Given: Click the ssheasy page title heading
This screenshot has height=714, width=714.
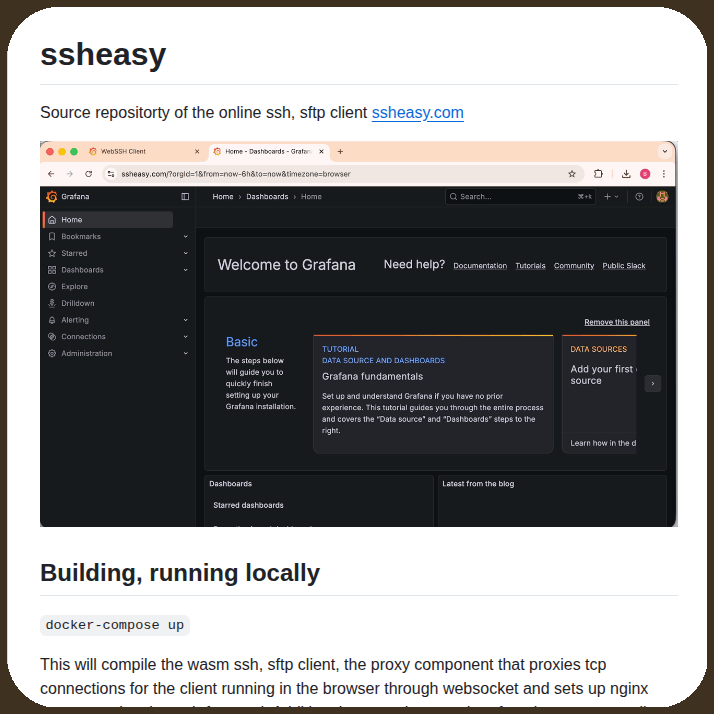Looking at the screenshot, I should (103, 55).
